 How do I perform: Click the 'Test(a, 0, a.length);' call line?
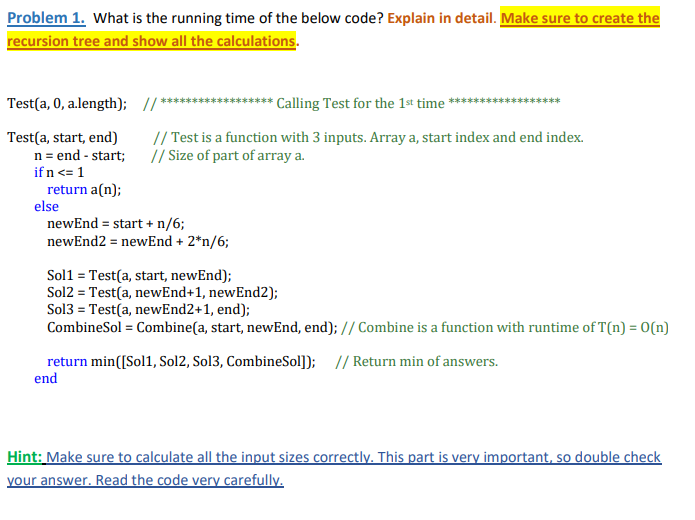(x=67, y=103)
